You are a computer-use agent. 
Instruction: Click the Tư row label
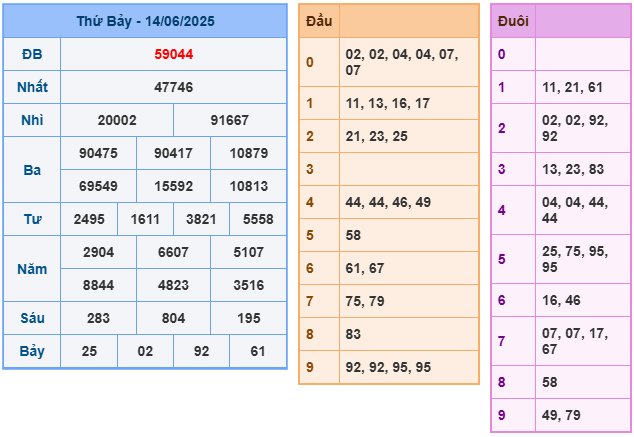click(32, 220)
